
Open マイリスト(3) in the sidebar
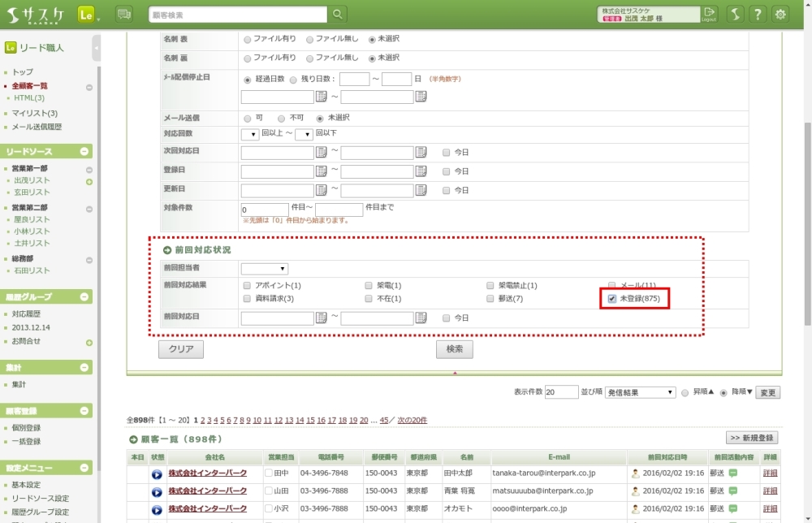[x=35, y=113]
